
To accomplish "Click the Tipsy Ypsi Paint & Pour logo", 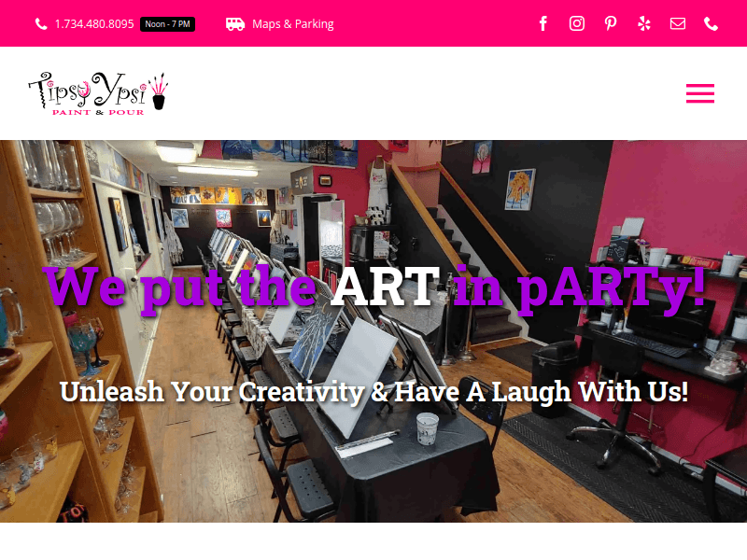I will pos(98,94).
